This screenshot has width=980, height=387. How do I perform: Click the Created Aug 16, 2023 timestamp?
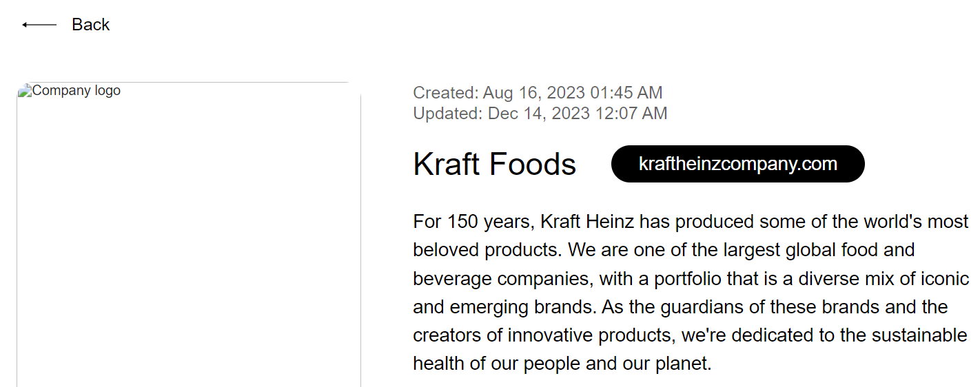(537, 92)
